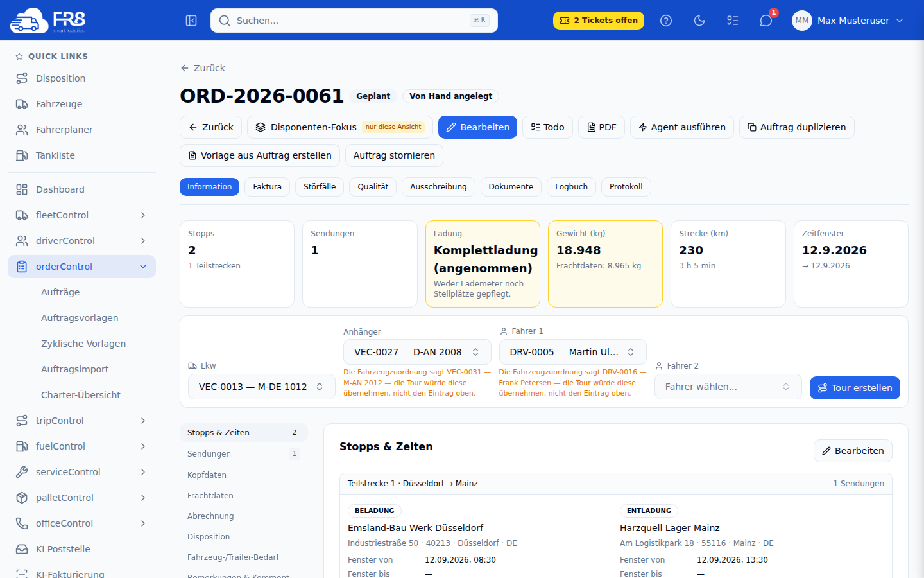924x578 pixels.
Task: Open Disposition quick link
Action: point(81,78)
